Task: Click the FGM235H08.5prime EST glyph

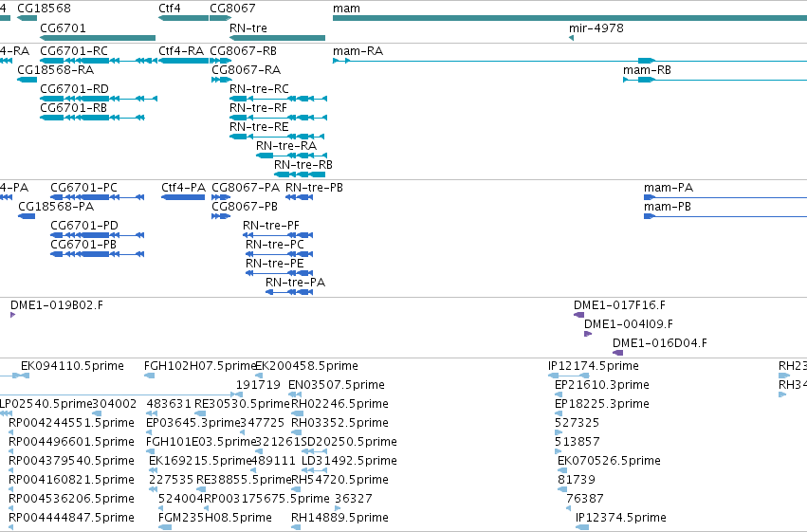Action: (x=165, y=527)
